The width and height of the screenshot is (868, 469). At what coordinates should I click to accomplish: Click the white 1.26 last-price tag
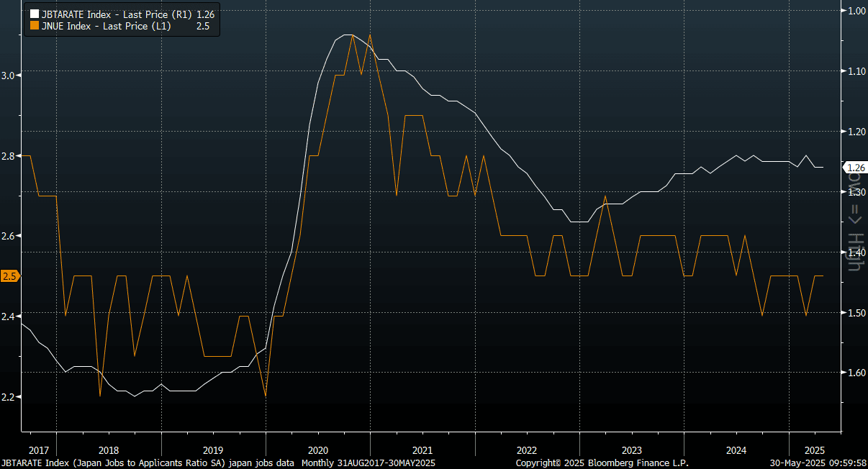tap(854, 168)
